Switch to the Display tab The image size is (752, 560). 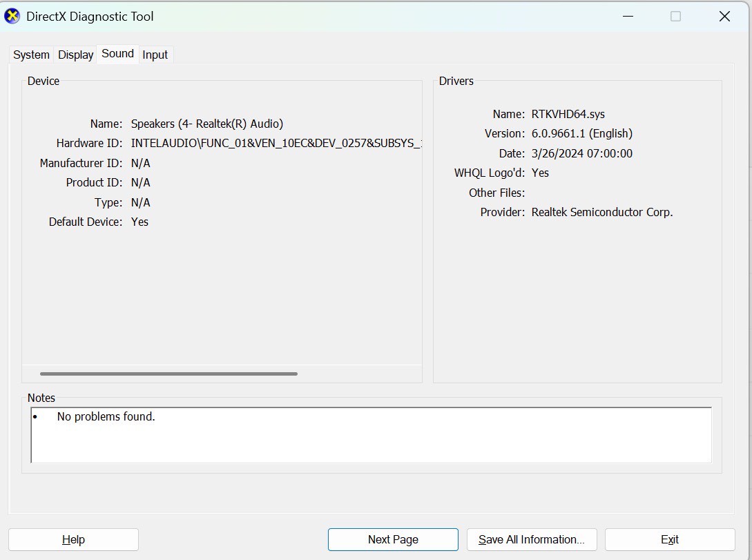75,55
